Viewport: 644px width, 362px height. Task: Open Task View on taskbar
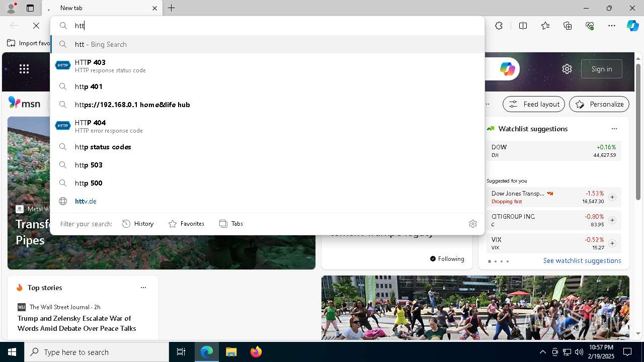tap(181, 352)
